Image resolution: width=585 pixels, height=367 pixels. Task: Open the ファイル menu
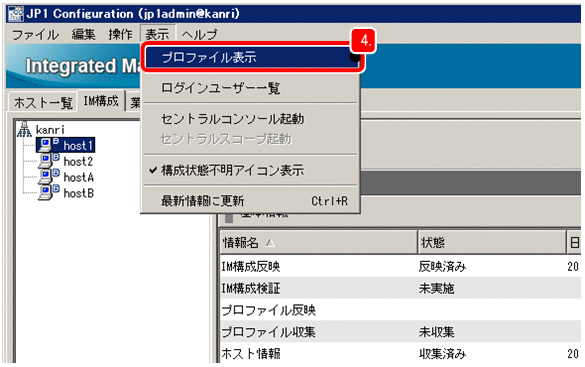coord(35,35)
